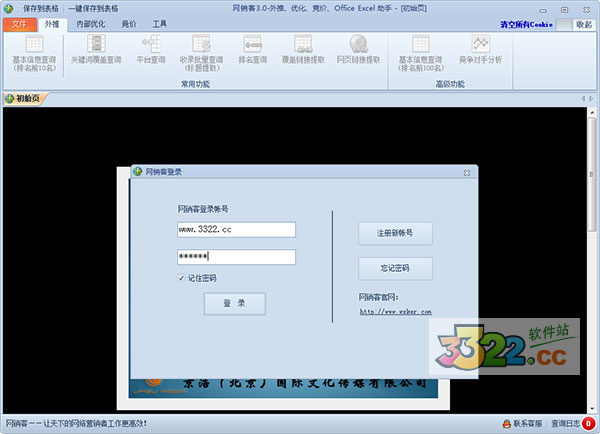Click the 登录 button
This screenshot has width=600, height=434.
click(235, 303)
